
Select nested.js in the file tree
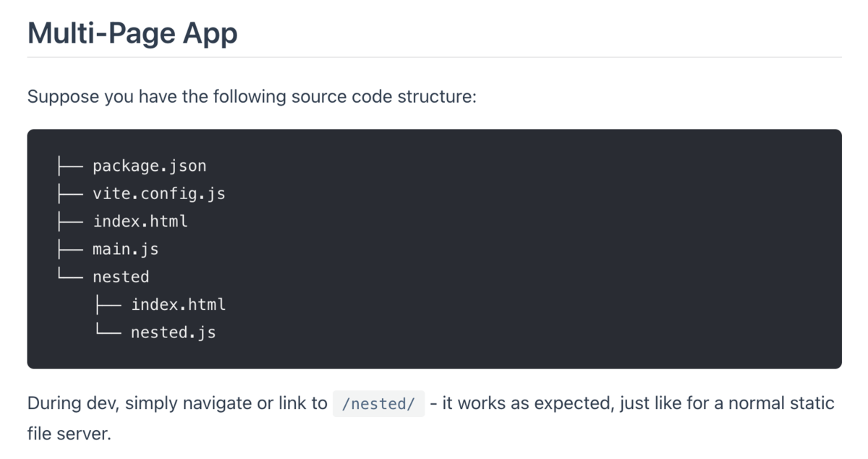[x=173, y=332]
